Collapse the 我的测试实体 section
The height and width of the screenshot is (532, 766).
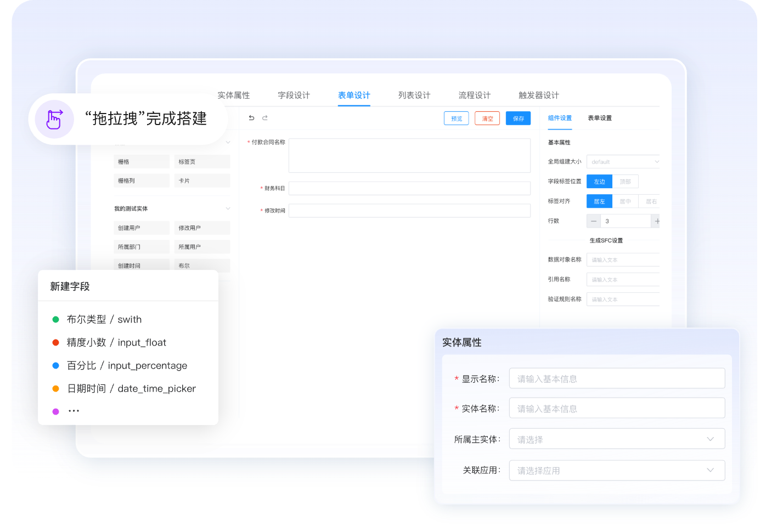pyautogui.click(x=228, y=208)
